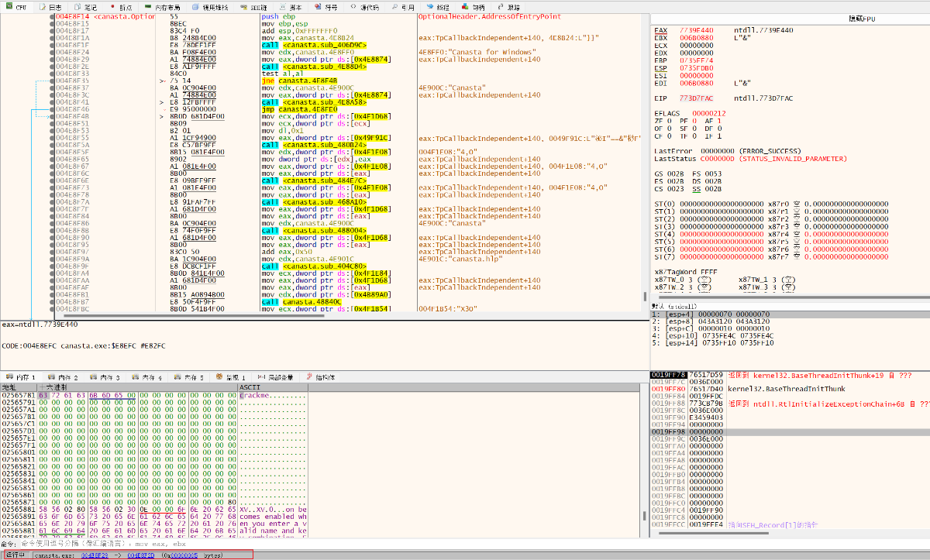The image size is (930, 560).
Task: Select stack entry ntdll.RtlInitializeExceptionChain+6B
Action: (x=827, y=404)
